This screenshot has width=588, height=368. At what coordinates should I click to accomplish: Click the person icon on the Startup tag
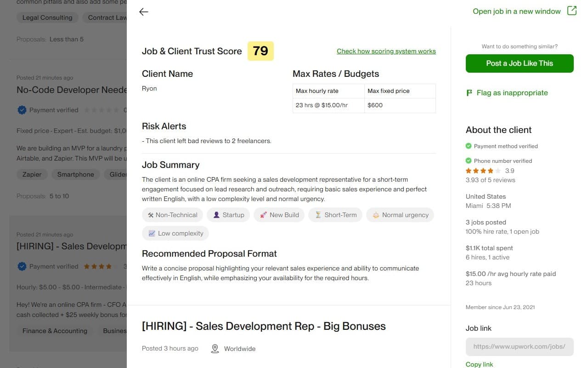pos(216,214)
